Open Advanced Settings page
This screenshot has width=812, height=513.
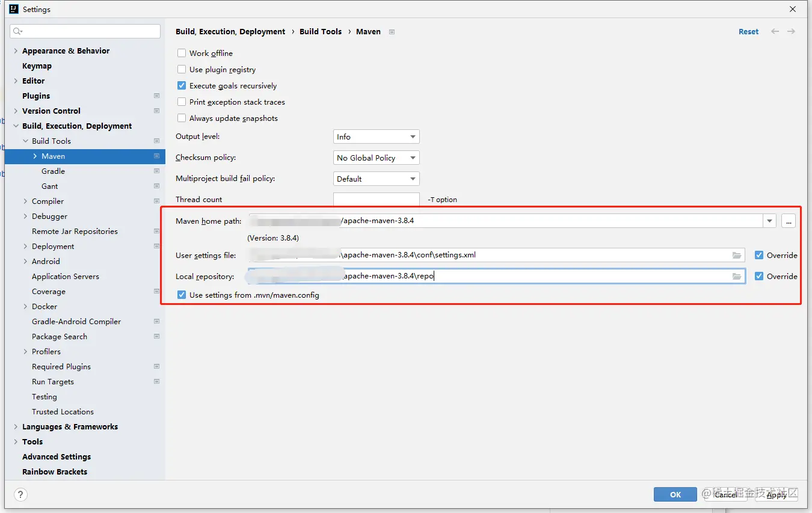57,456
